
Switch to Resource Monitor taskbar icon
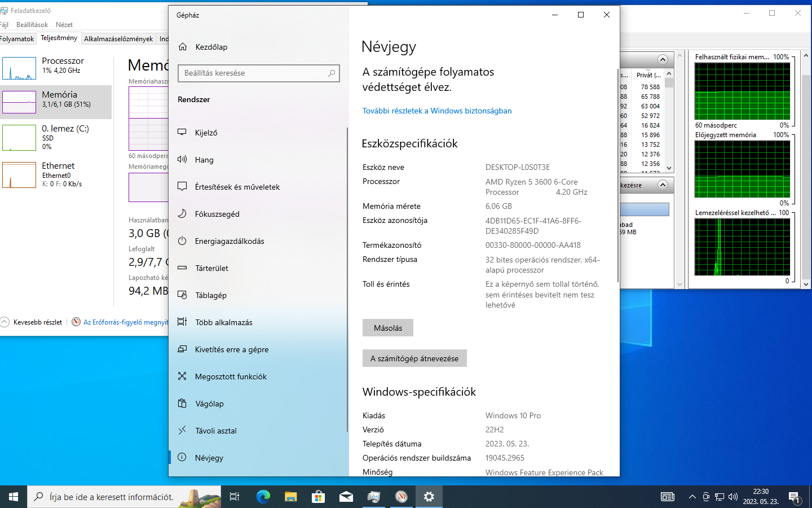[401, 497]
